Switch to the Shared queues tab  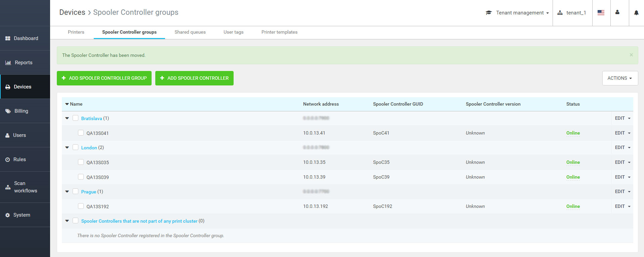pyautogui.click(x=190, y=32)
